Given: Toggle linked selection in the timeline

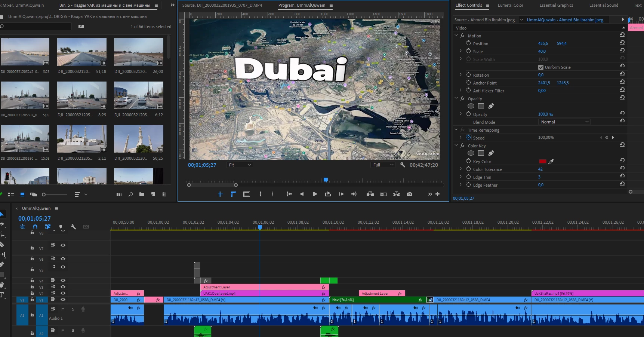Looking at the screenshot, I should coord(48,227).
